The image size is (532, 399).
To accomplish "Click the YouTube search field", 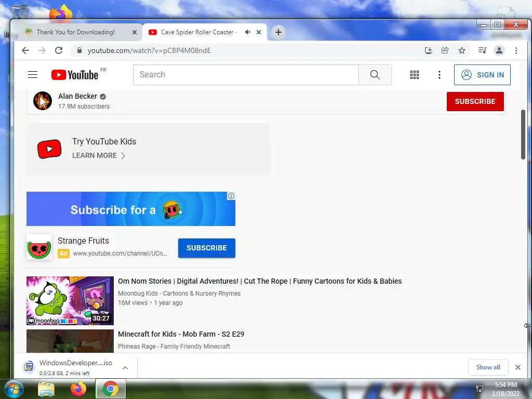I will 246,75.
